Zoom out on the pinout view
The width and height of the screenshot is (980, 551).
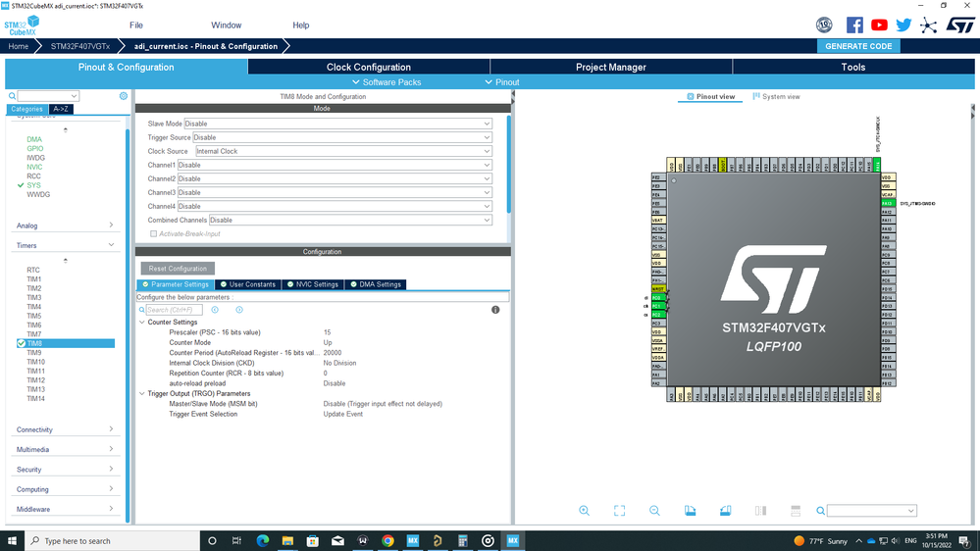[654, 511]
